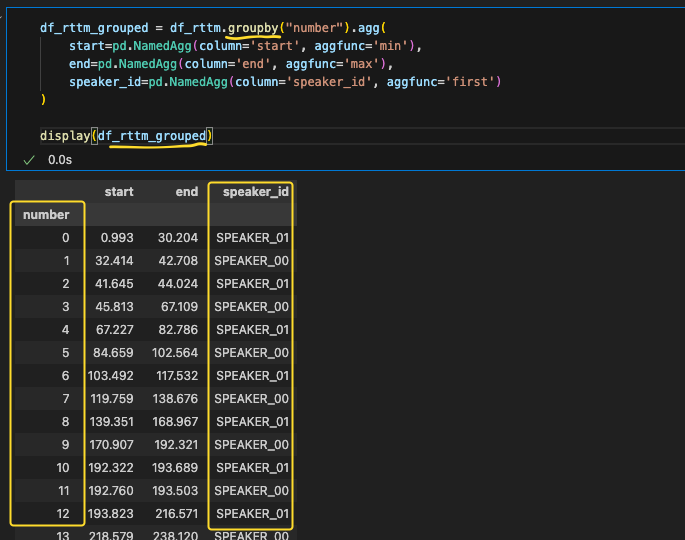Click the end value 44.024
Viewport: 685px width, 540px height.
point(178,284)
